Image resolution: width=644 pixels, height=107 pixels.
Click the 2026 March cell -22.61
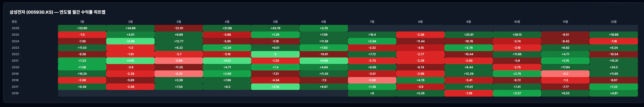click(178, 28)
